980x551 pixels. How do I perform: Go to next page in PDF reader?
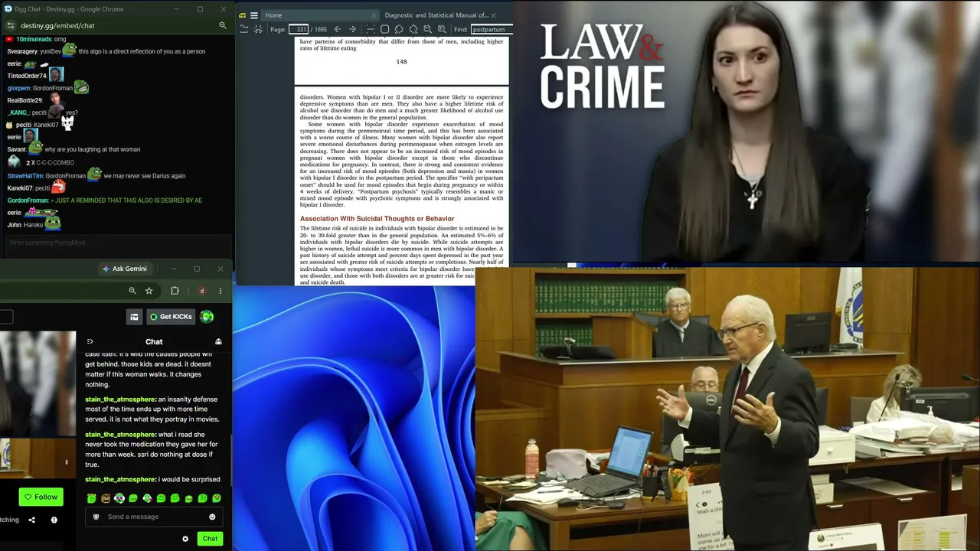(x=352, y=29)
